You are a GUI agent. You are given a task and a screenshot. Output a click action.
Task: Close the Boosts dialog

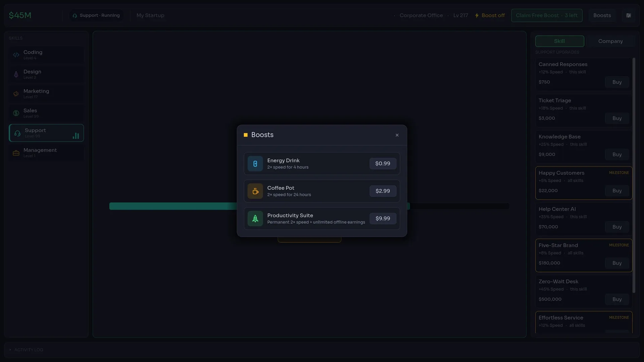click(397, 135)
